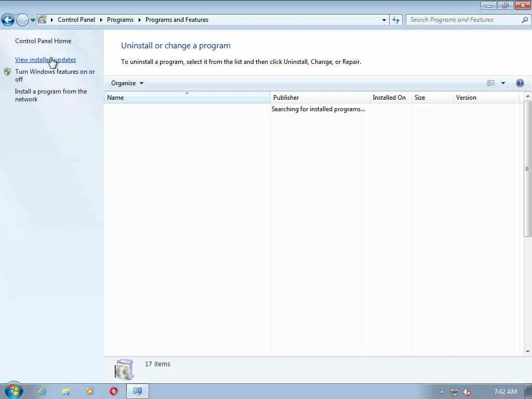Click the Forward navigation arrow button
This screenshot has height=399, width=532.
22,20
